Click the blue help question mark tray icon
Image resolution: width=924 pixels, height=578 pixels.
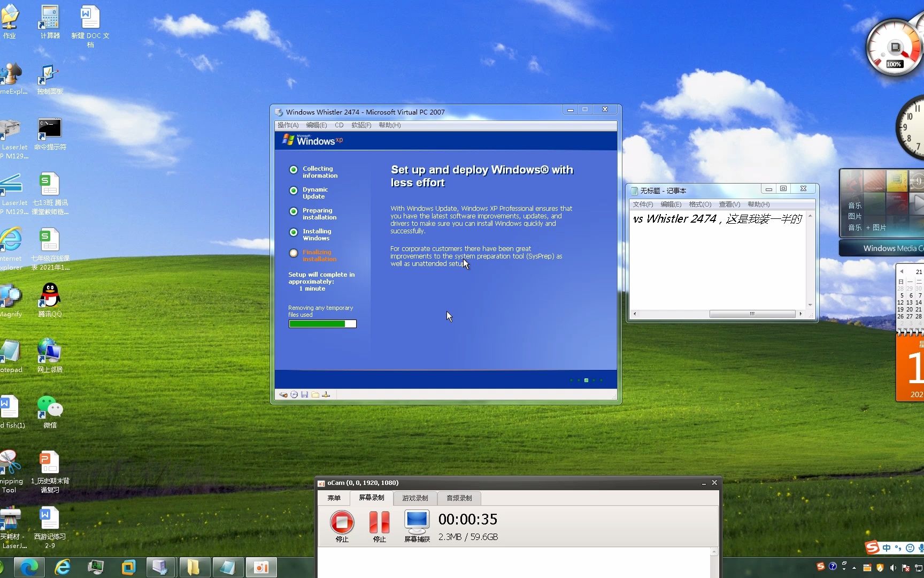tap(833, 566)
